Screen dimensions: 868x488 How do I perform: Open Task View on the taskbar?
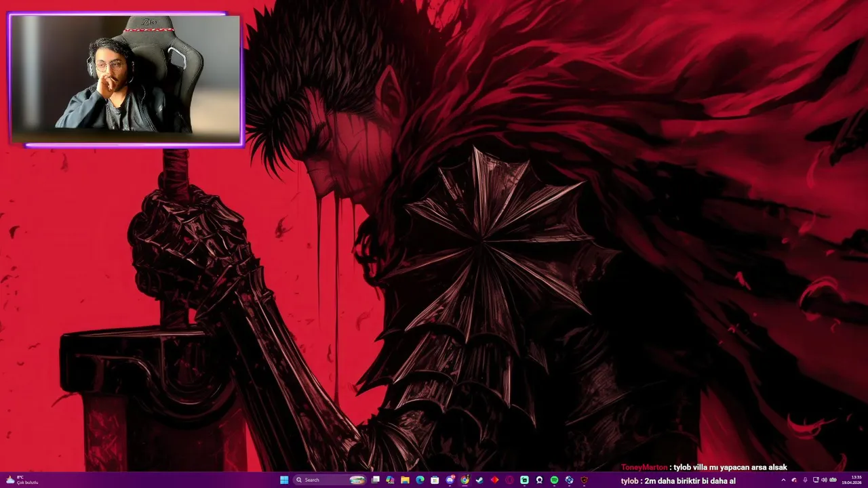point(375,480)
